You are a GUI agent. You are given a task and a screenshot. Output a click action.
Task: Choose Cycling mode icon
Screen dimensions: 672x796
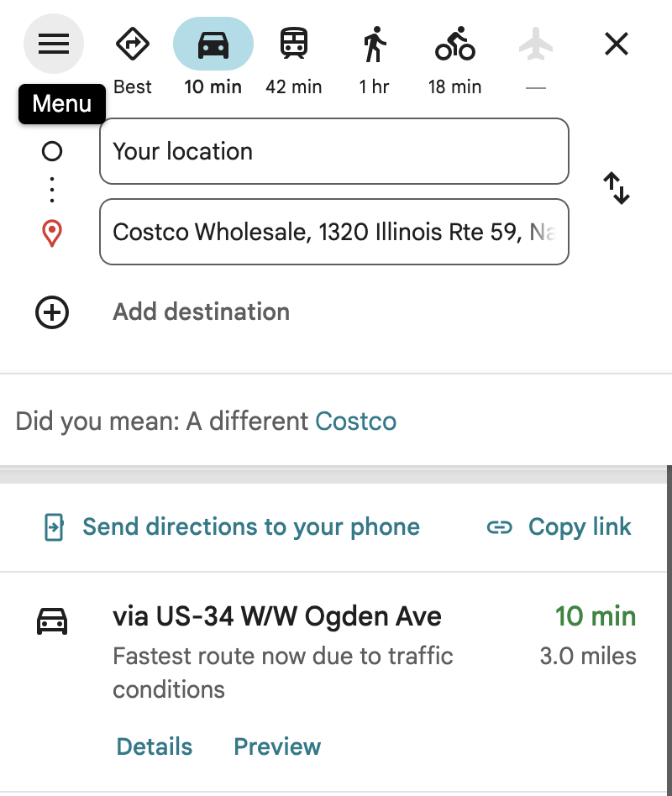454,44
